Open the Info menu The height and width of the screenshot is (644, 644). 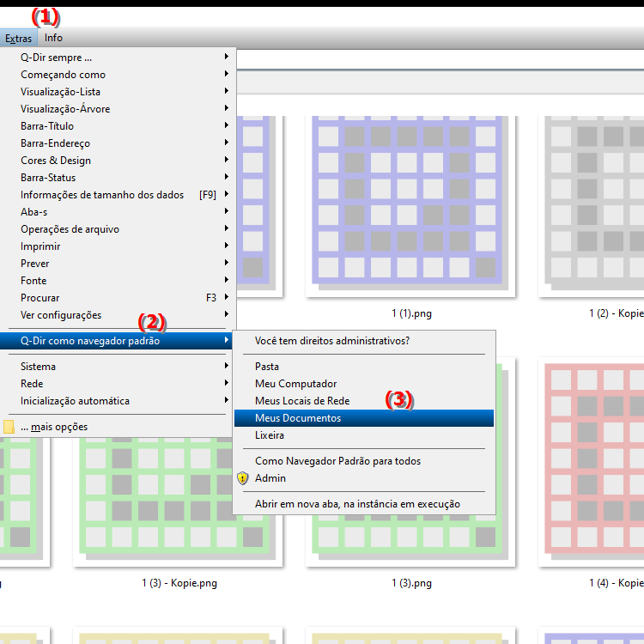(53, 38)
